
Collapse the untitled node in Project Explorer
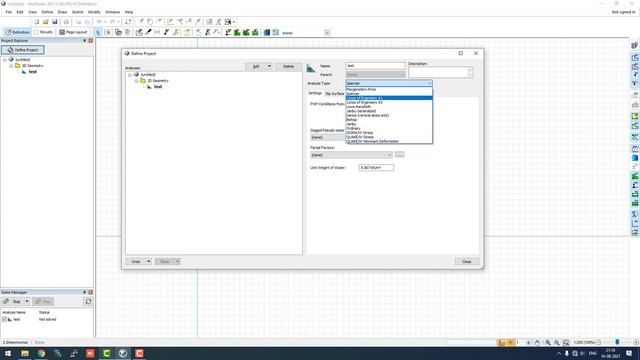[5, 60]
